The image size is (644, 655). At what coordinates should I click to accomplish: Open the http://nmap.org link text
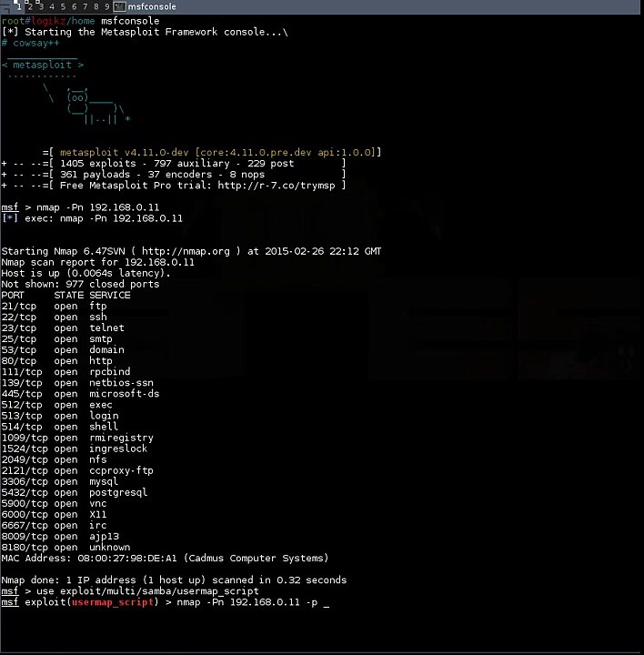186,251
